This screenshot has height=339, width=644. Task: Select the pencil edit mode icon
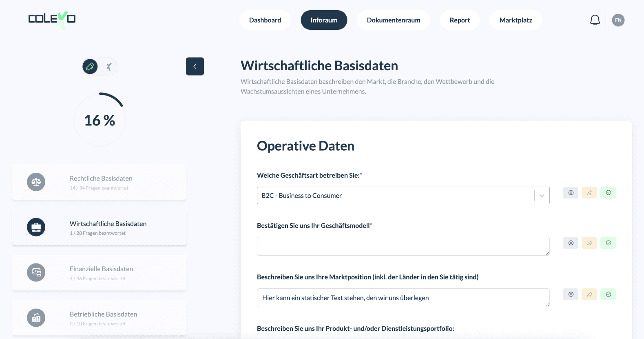click(90, 66)
